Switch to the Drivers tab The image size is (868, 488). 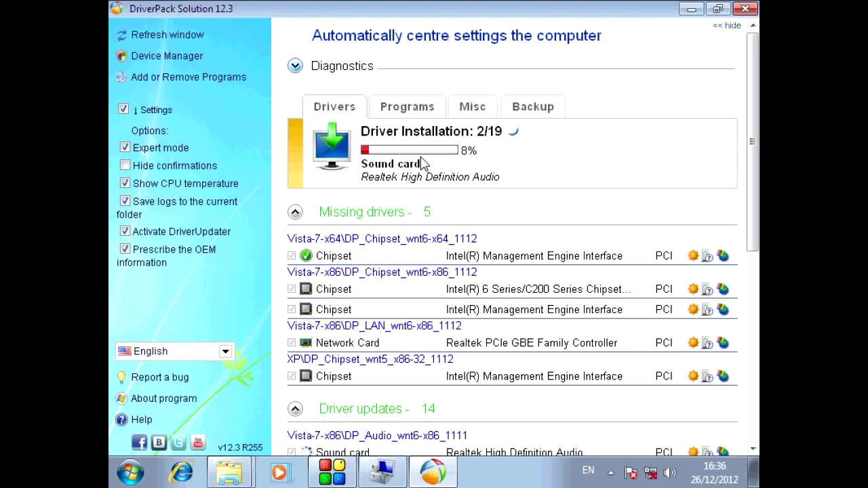tap(334, 106)
